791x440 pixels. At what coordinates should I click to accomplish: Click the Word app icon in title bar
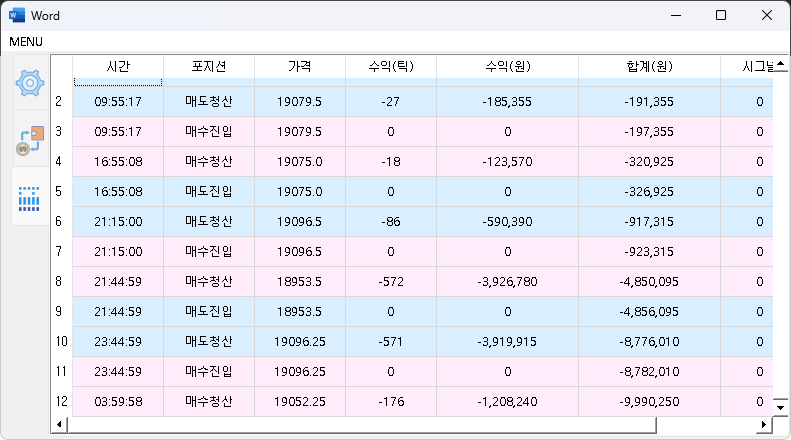pos(17,16)
